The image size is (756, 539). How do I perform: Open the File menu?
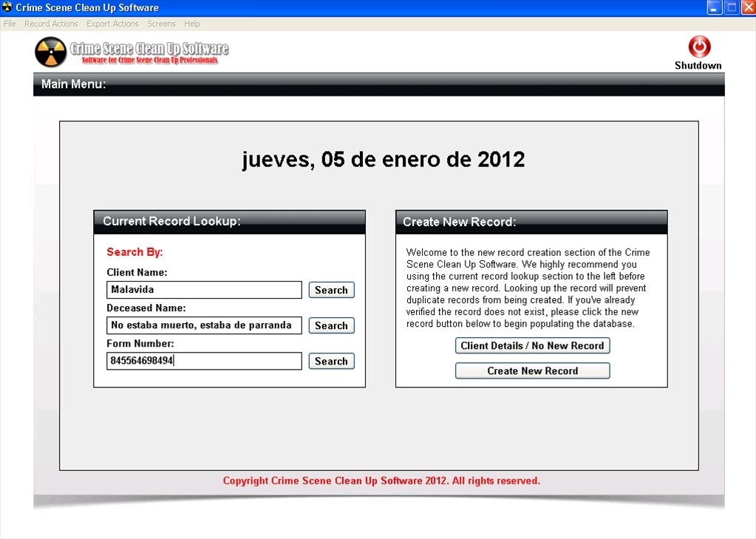[x=10, y=24]
